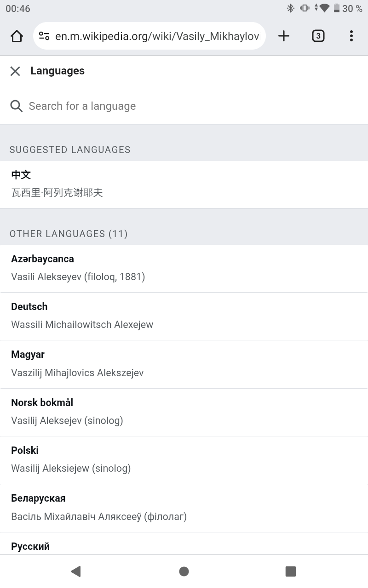Open site settings icon in address bar
Image resolution: width=368 pixels, height=588 pixels.
44,36
